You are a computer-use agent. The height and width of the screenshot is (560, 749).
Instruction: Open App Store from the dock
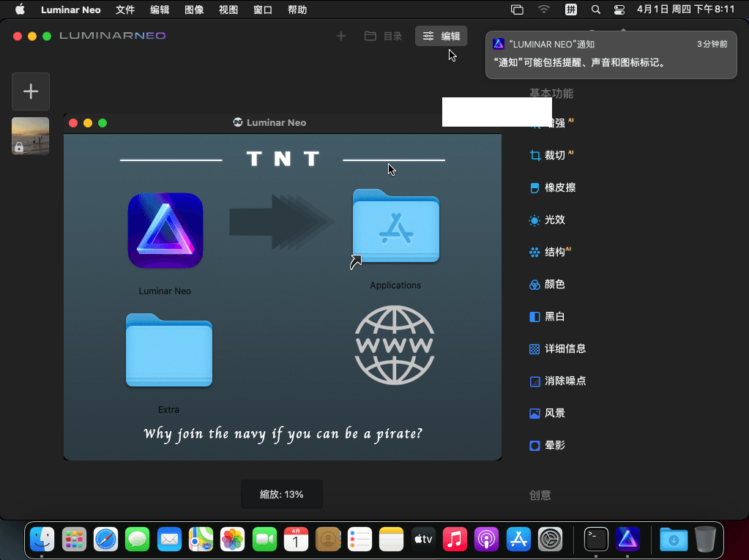[518, 540]
